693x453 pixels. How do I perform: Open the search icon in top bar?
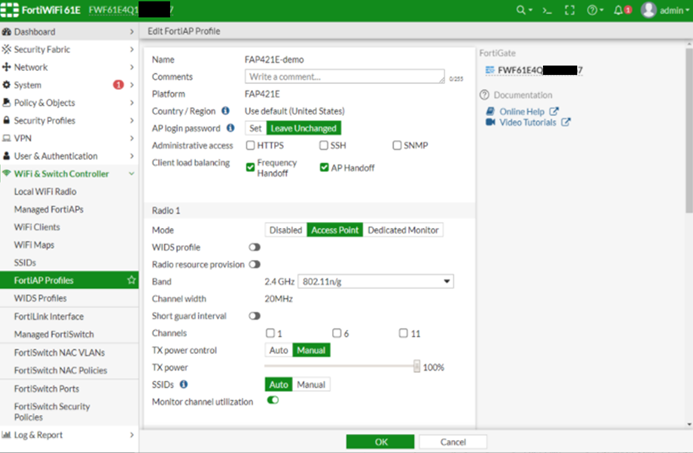521,10
